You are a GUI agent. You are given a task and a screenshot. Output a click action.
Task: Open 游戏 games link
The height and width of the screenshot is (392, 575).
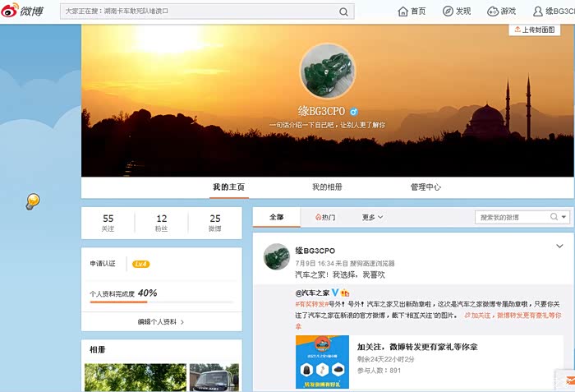point(501,12)
